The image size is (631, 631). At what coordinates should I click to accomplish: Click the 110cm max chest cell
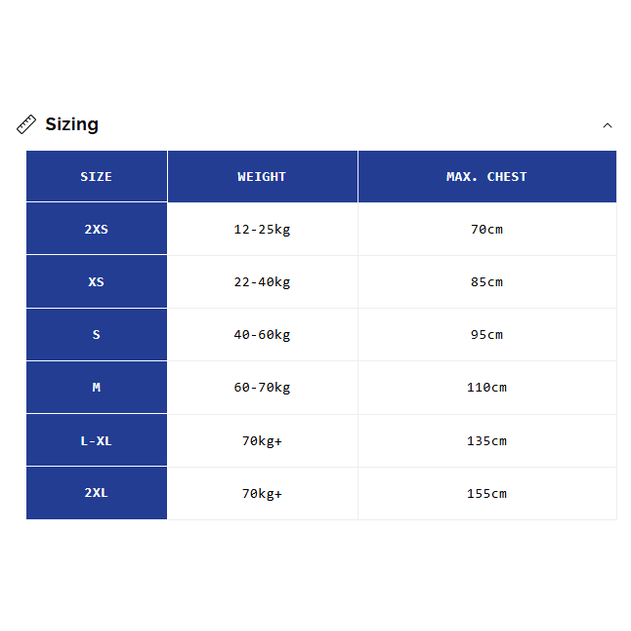point(486,387)
